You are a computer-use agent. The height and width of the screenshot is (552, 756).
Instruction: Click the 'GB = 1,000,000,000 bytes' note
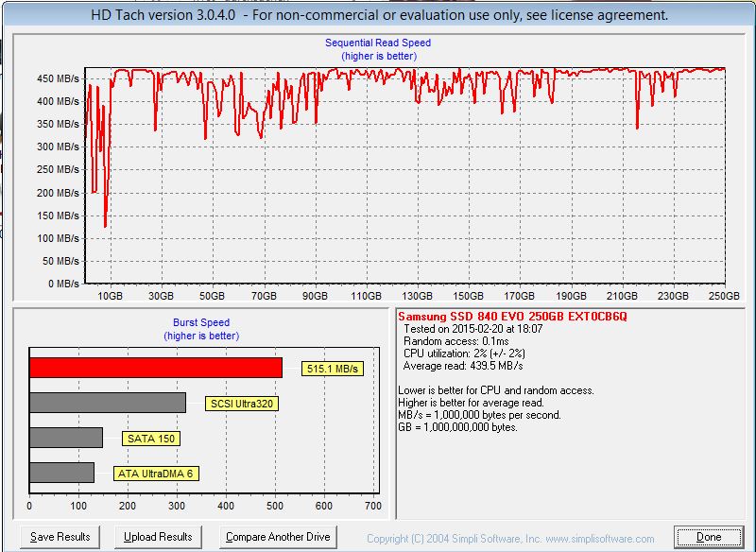[x=457, y=427]
